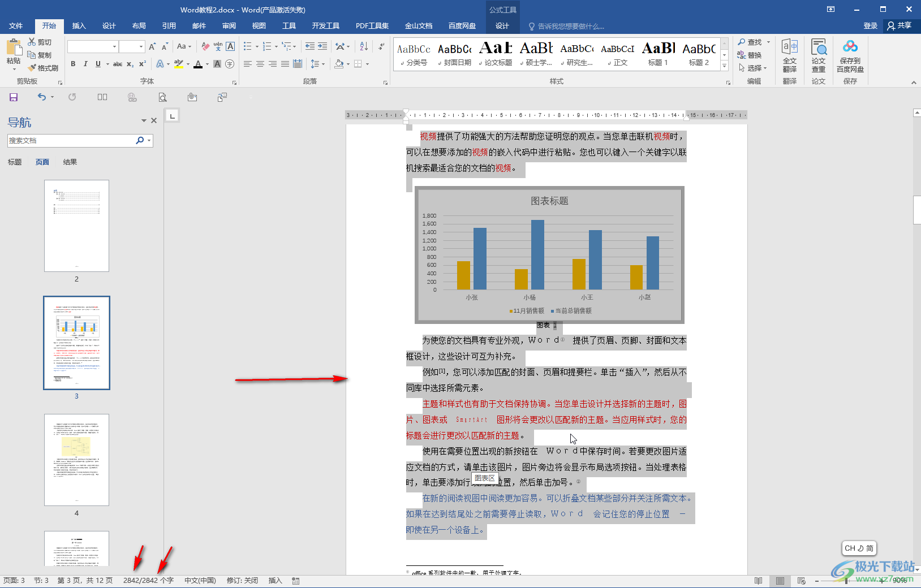
Task: Click the Copy (复制) button
Action: (40, 55)
